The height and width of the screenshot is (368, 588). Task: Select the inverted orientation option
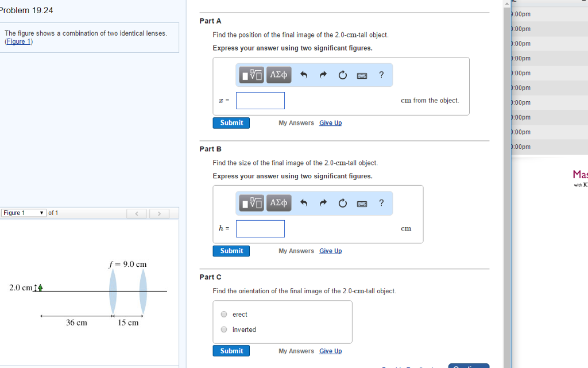click(224, 329)
